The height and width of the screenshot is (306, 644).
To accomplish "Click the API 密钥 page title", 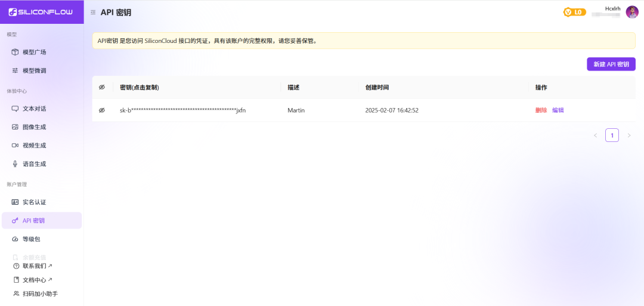I will tap(116, 13).
